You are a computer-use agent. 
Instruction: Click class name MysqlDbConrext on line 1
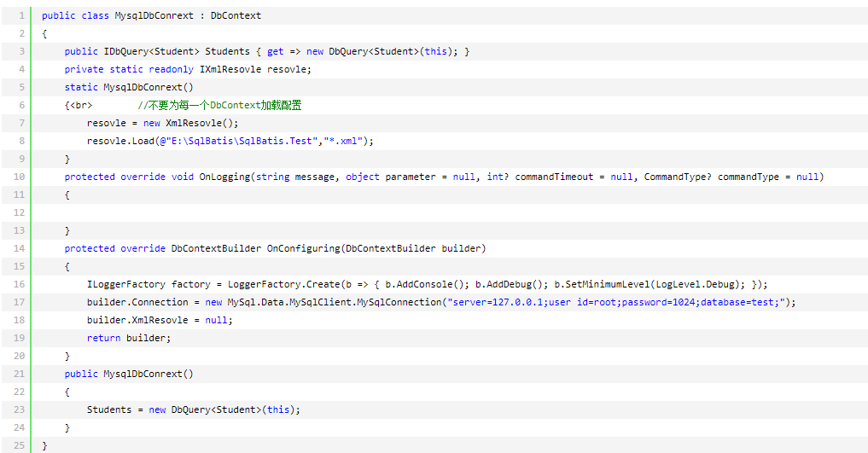click(154, 15)
